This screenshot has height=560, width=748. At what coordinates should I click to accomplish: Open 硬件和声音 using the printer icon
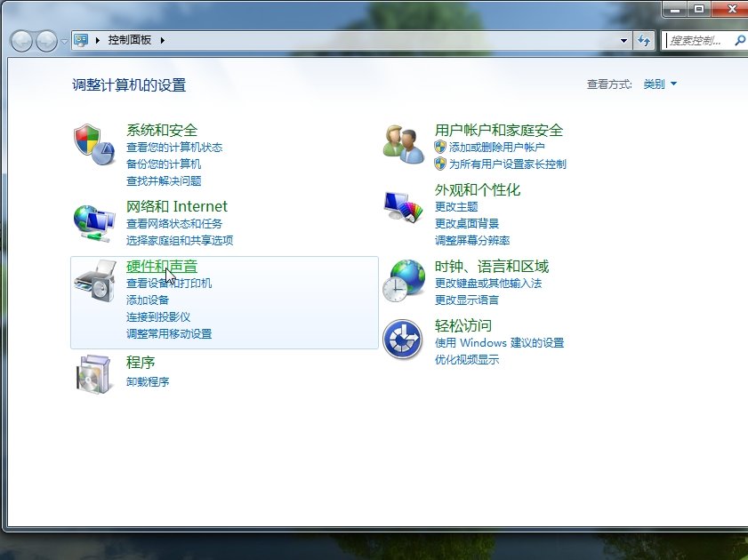[95, 284]
